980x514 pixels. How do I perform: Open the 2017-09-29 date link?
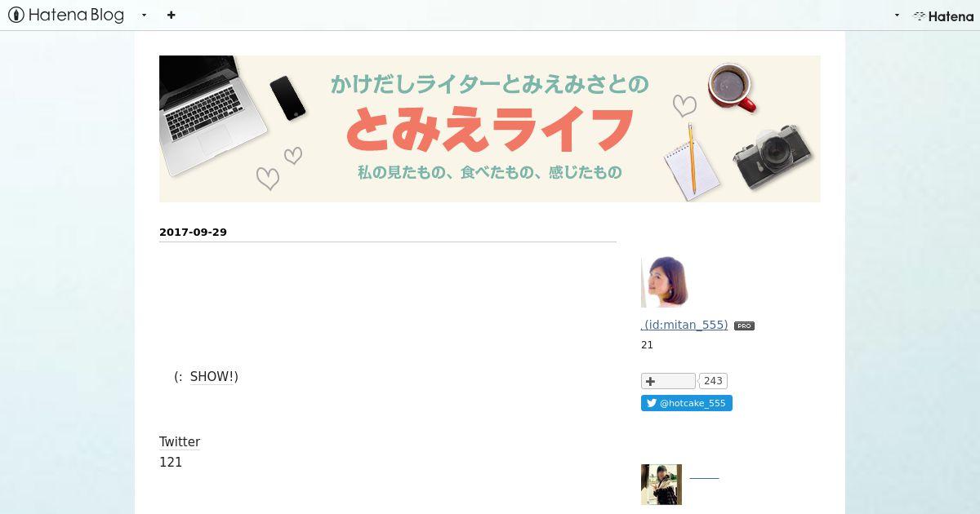click(193, 232)
